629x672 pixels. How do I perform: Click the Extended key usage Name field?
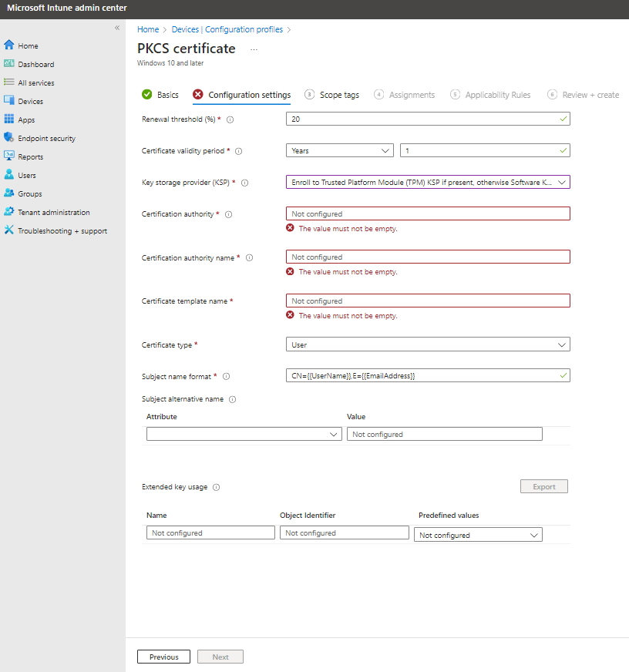click(x=210, y=533)
